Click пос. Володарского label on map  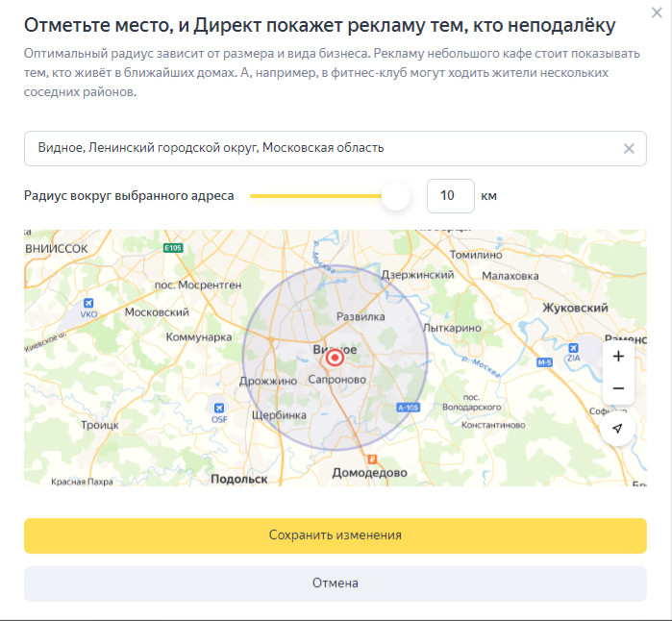(x=471, y=403)
